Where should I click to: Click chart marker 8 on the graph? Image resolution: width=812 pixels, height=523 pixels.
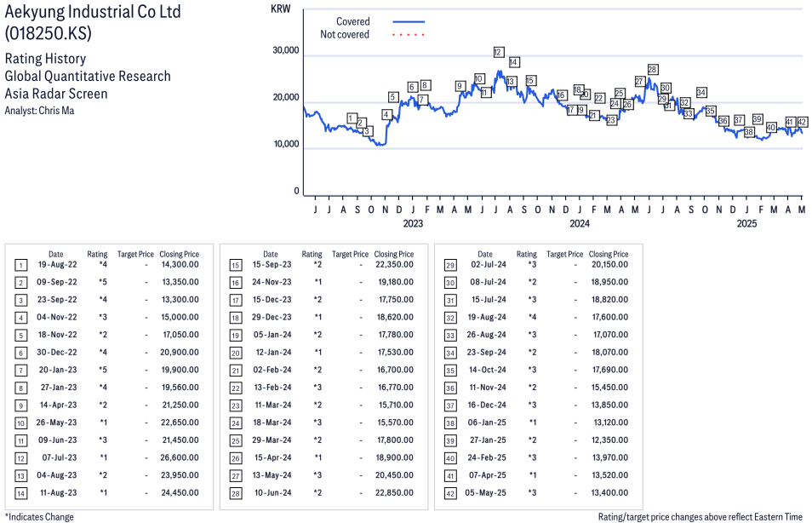coord(425,85)
